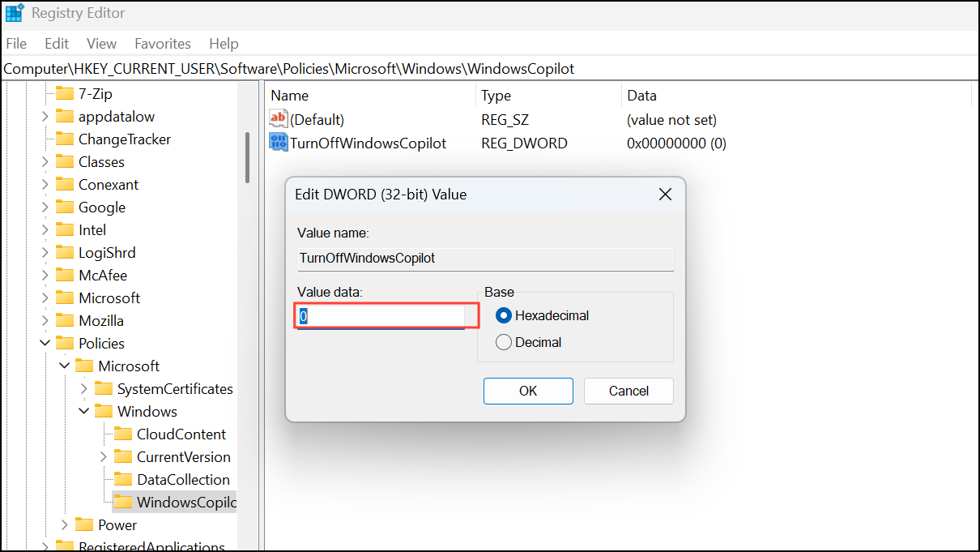Collapse the Microsoft node under Policies
This screenshot has width=980, height=552.
(65, 366)
